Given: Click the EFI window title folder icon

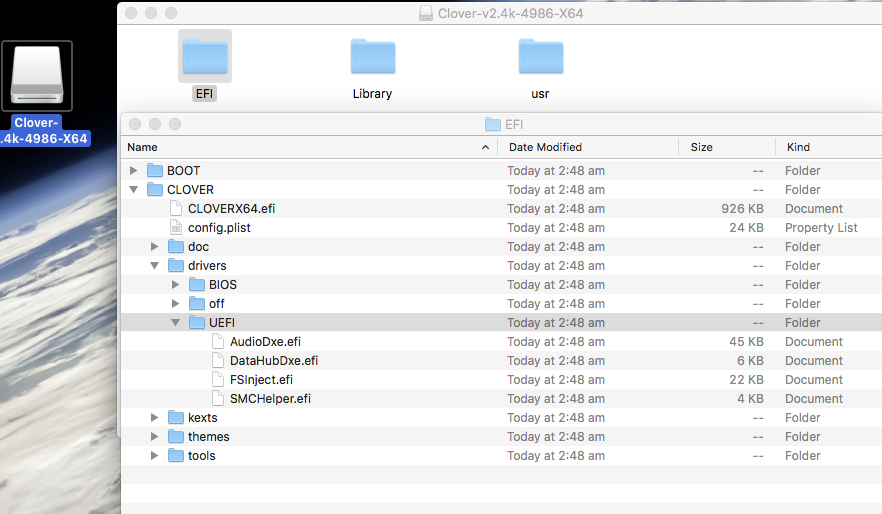Looking at the screenshot, I should coord(493,124).
